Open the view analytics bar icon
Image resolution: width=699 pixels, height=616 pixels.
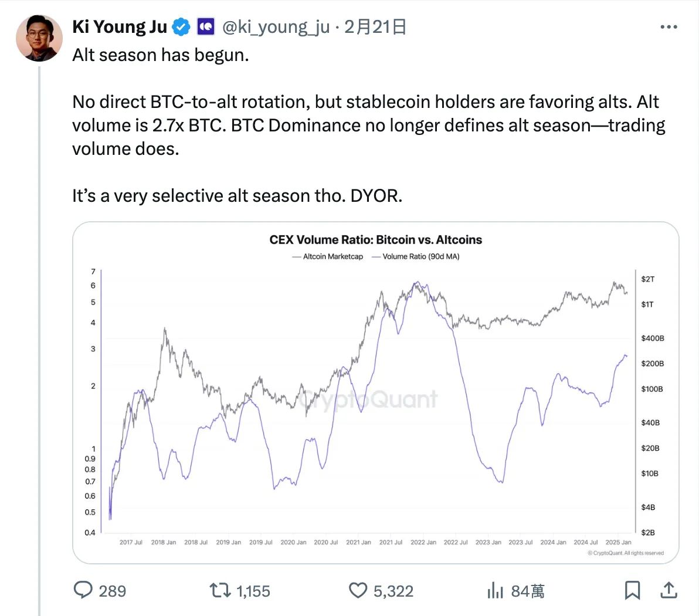496,590
